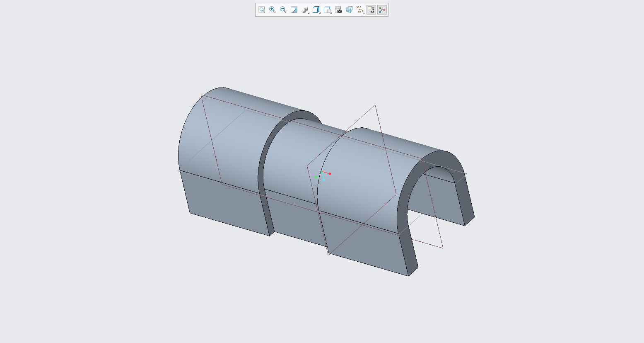644x343 pixels.
Task: Open the shaded spheres Display Style menu
Action: tap(305, 10)
